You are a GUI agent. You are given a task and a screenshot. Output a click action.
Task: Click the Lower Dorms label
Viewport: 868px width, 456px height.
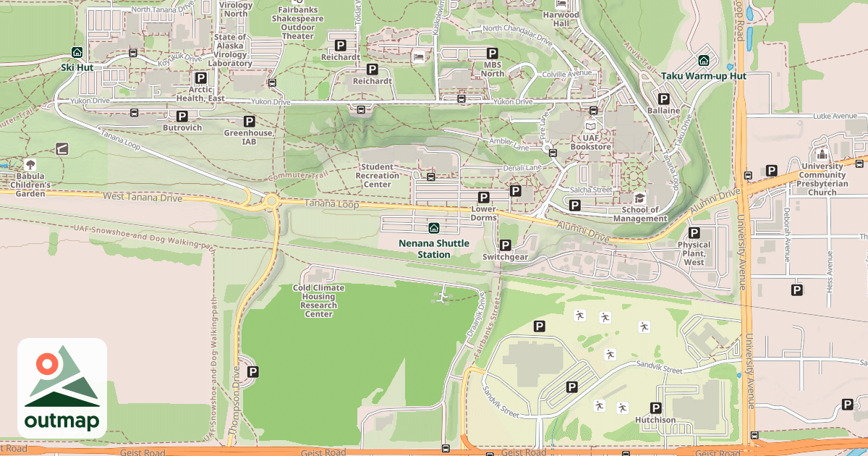coord(484,214)
